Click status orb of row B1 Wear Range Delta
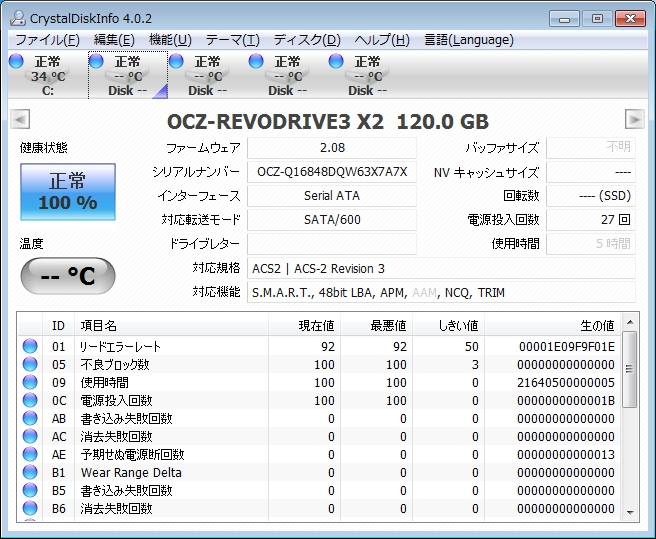Image resolution: width=656 pixels, height=539 pixels. point(30,472)
